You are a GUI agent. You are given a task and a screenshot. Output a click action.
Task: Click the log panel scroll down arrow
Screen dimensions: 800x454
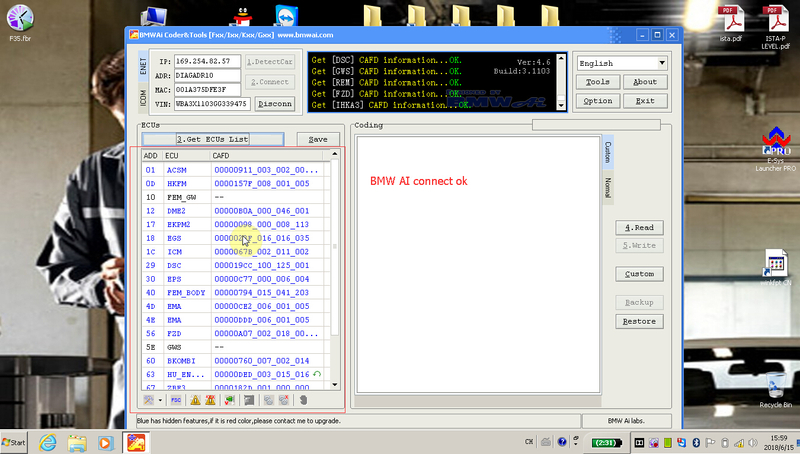pos(561,105)
